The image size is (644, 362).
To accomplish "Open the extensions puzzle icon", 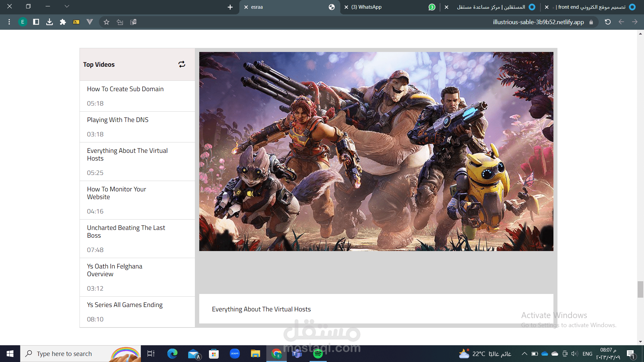I will coord(63,22).
